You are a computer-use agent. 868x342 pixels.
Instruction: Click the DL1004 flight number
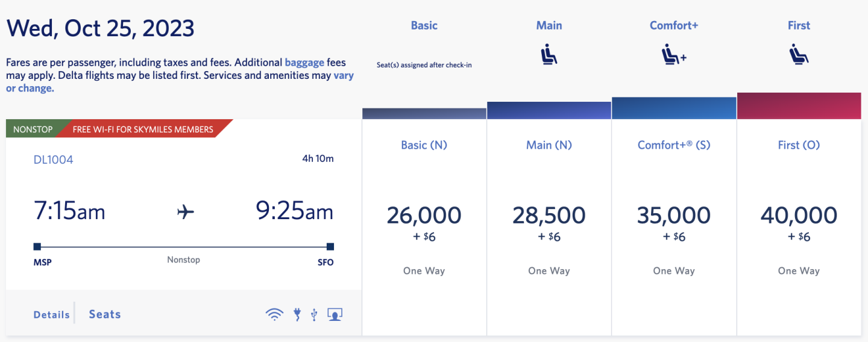coord(53,160)
